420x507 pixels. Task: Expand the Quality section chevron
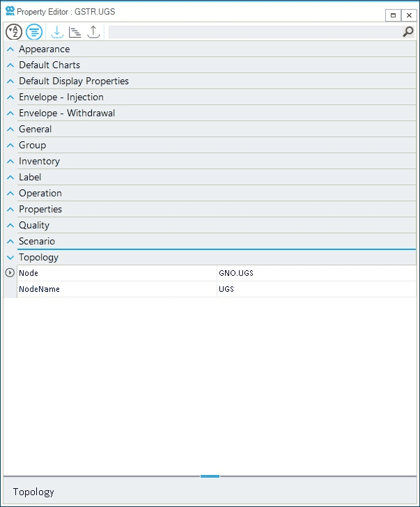(x=10, y=226)
